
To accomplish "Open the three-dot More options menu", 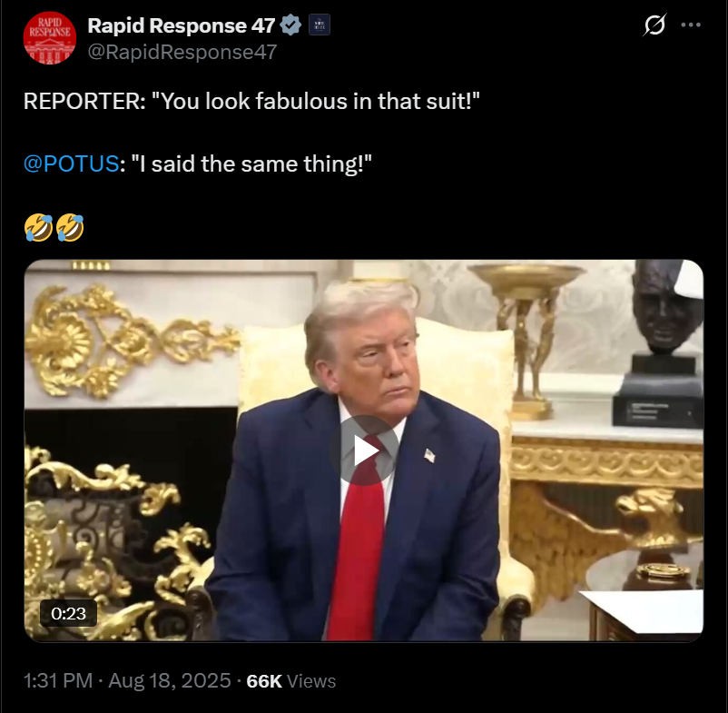I will click(x=691, y=25).
